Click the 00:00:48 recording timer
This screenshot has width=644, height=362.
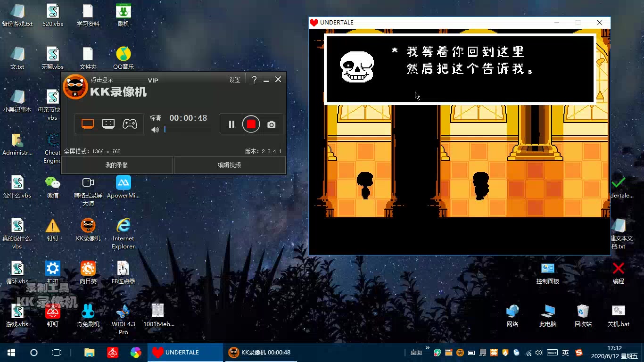188,118
